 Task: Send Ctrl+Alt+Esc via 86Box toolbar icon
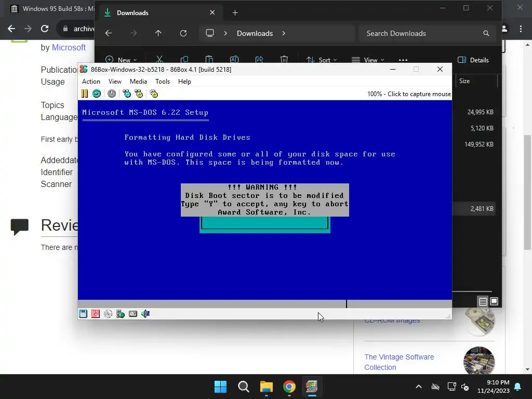[139, 94]
